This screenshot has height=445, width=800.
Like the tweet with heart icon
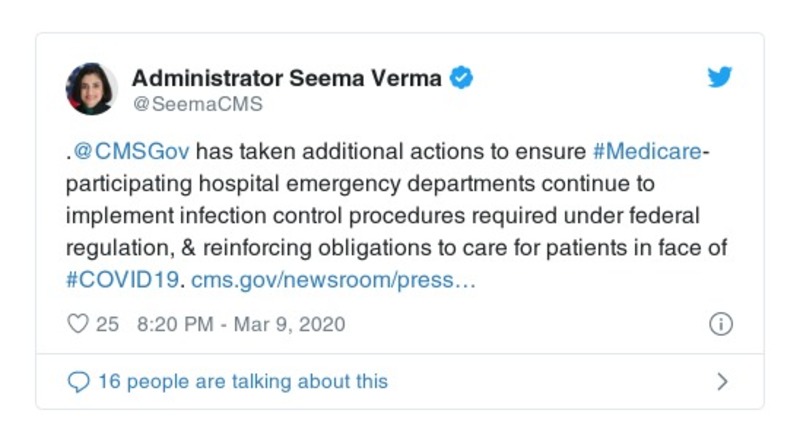click(x=77, y=324)
